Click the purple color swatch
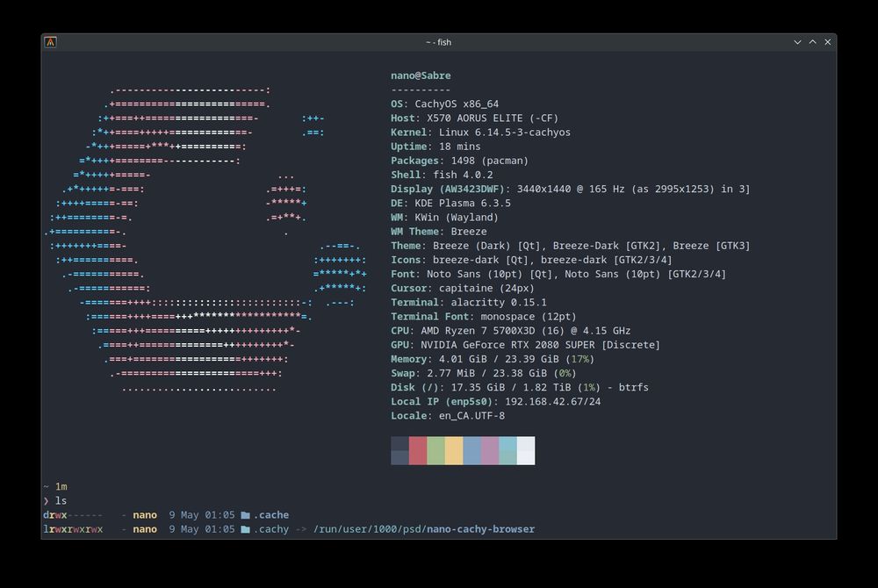 pos(490,450)
